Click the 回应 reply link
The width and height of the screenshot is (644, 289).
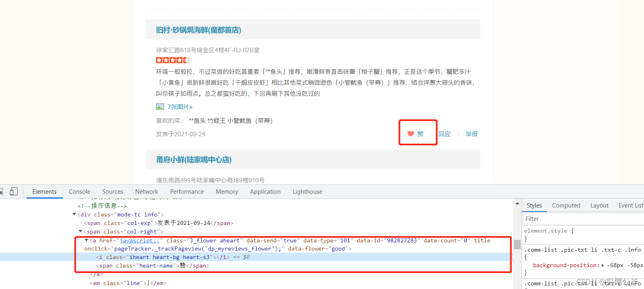(444, 134)
